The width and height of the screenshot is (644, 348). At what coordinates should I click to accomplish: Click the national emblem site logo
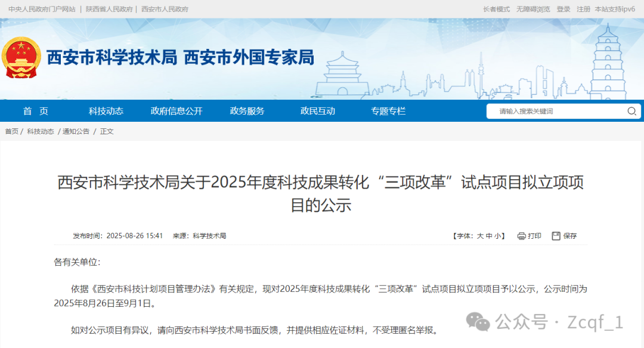pos(23,58)
